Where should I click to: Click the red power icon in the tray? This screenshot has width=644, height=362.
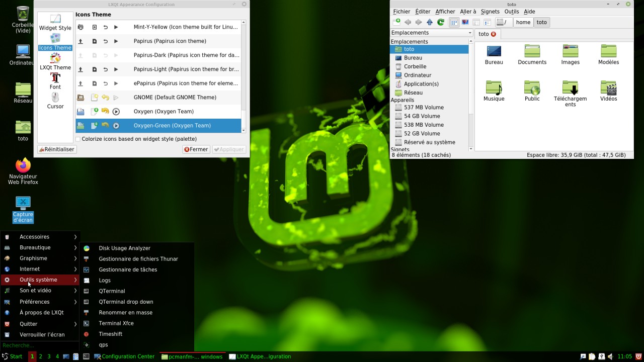coord(638,356)
